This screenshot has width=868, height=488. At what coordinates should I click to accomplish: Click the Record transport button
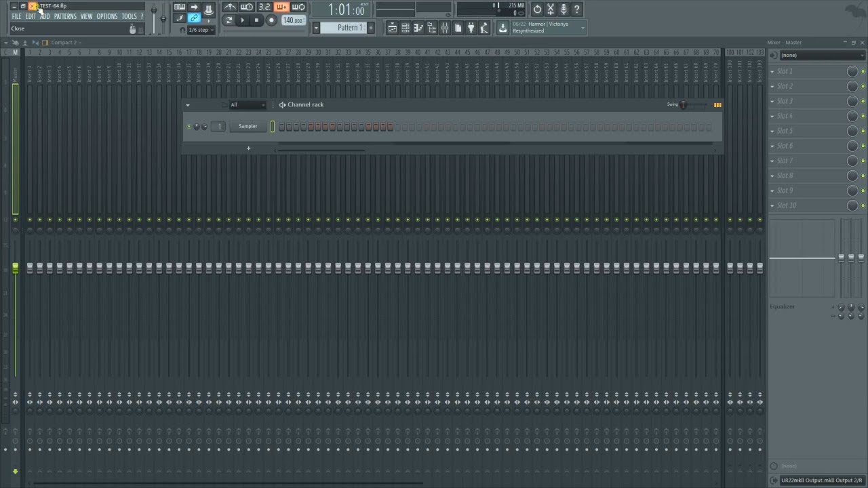(x=271, y=20)
